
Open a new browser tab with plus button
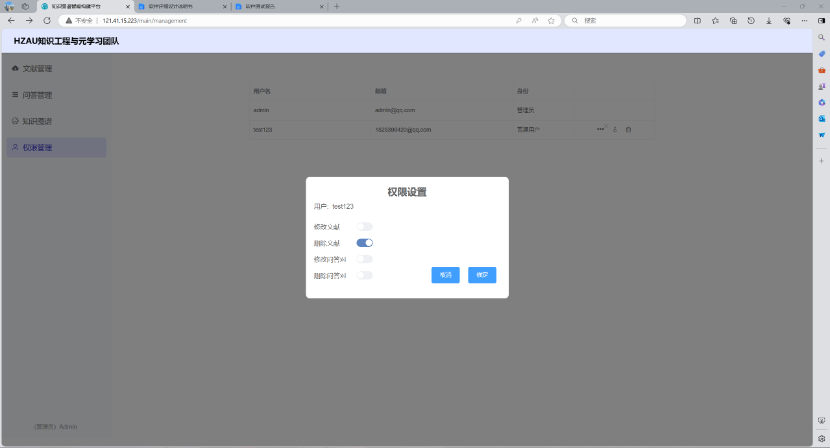click(336, 6)
